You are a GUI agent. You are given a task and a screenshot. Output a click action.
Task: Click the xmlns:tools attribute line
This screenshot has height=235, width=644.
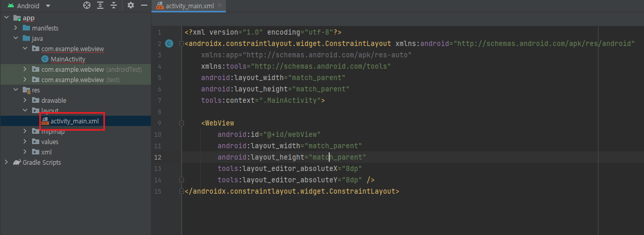pyautogui.click(x=296, y=66)
